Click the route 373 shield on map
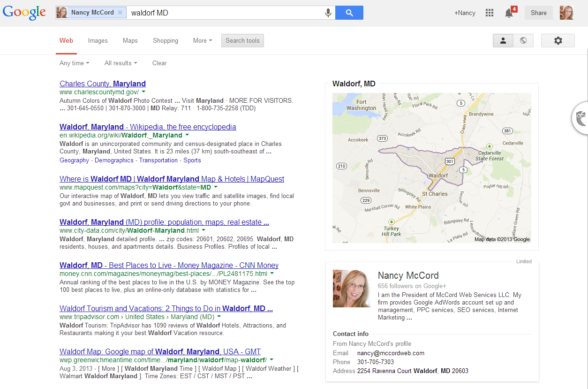 (x=383, y=138)
